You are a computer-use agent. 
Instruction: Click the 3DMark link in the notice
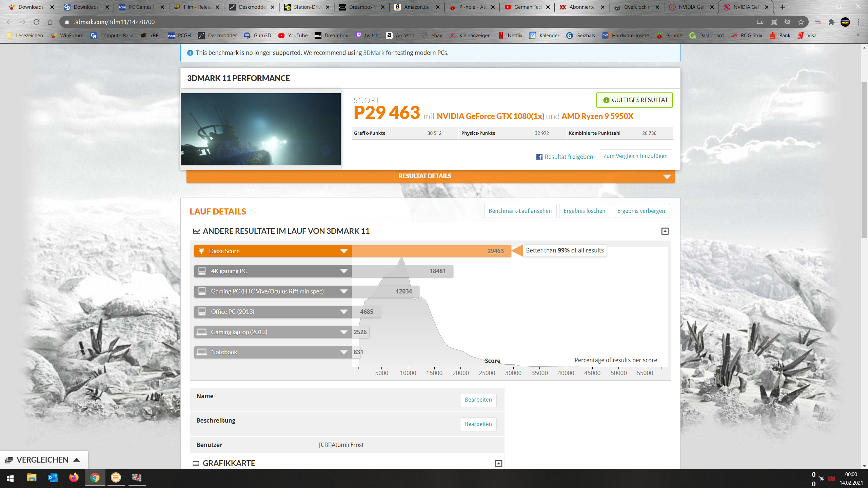click(x=374, y=53)
